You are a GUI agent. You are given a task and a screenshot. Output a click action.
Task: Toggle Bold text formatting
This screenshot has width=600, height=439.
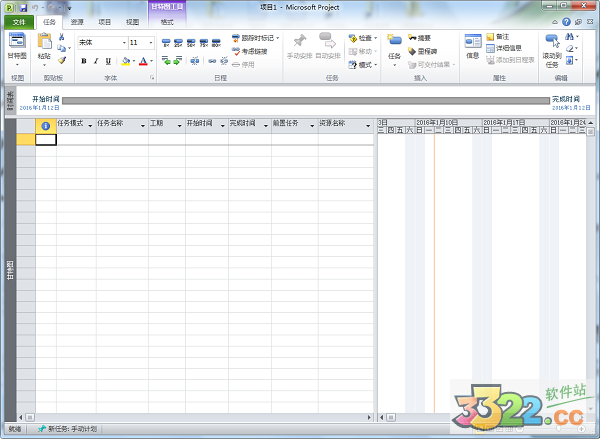pyautogui.click(x=83, y=61)
